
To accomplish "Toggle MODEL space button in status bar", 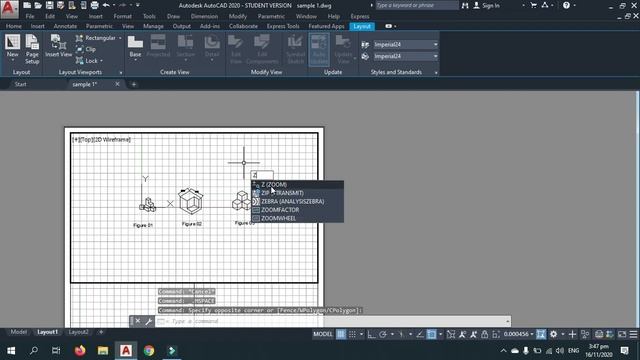I will (x=323, y=334).
